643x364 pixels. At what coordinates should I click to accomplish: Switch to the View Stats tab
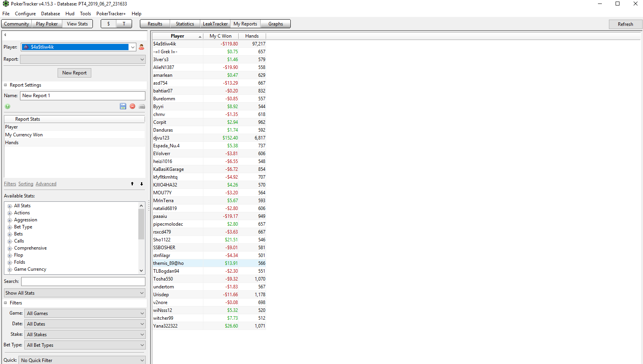click(x=78, y=24)
